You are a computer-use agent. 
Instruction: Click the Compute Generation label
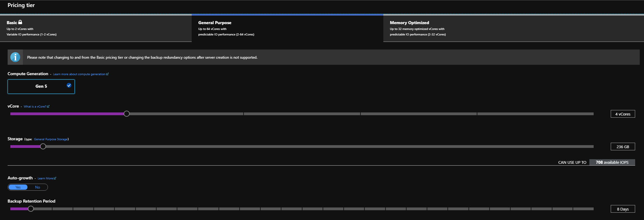[x=28, y=74]
